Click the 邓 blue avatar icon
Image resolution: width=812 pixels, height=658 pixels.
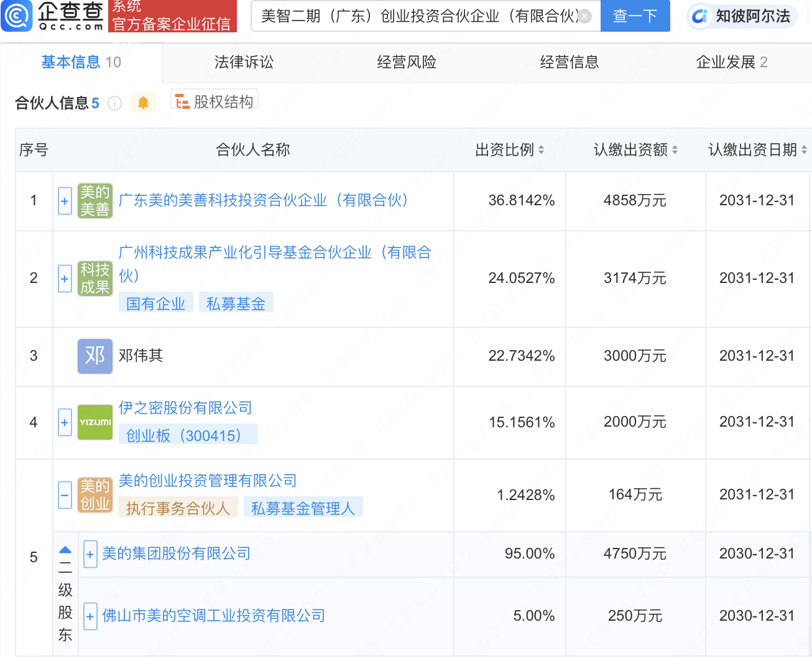tap(95, 356)
